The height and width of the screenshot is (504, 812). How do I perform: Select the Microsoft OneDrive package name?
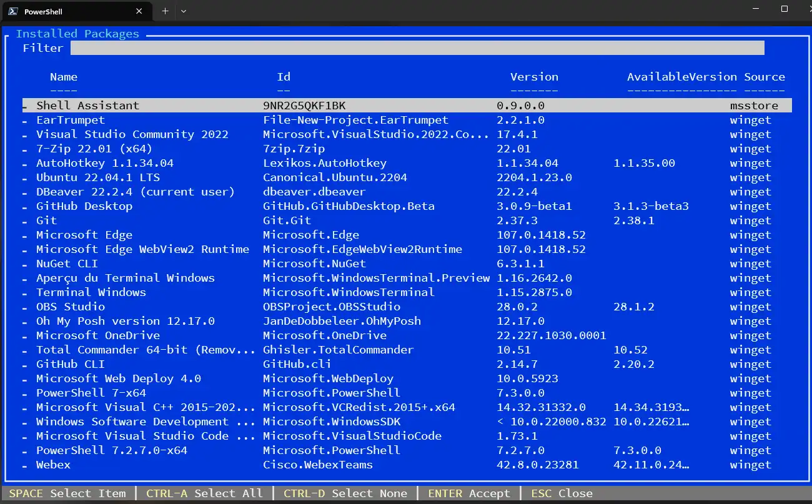(98, 335)
